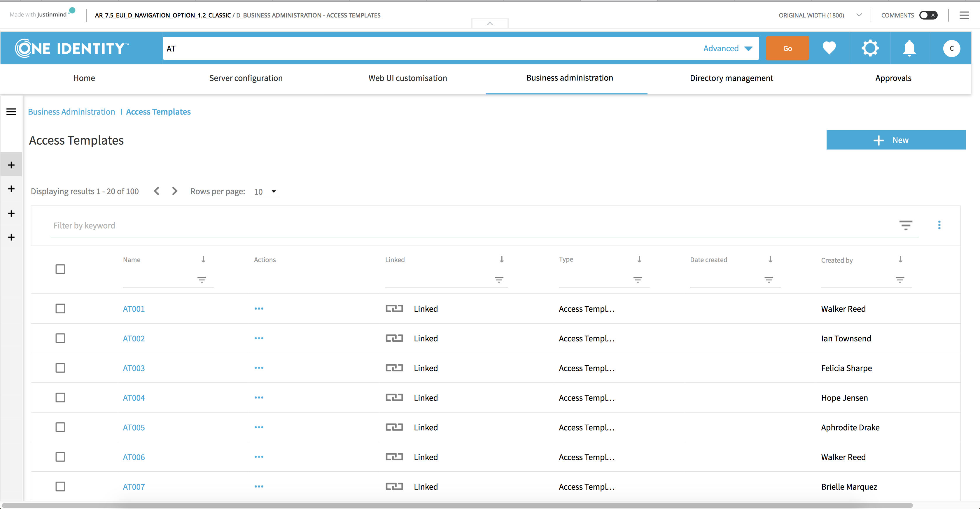Open the AT001 template link

(134, 309)
